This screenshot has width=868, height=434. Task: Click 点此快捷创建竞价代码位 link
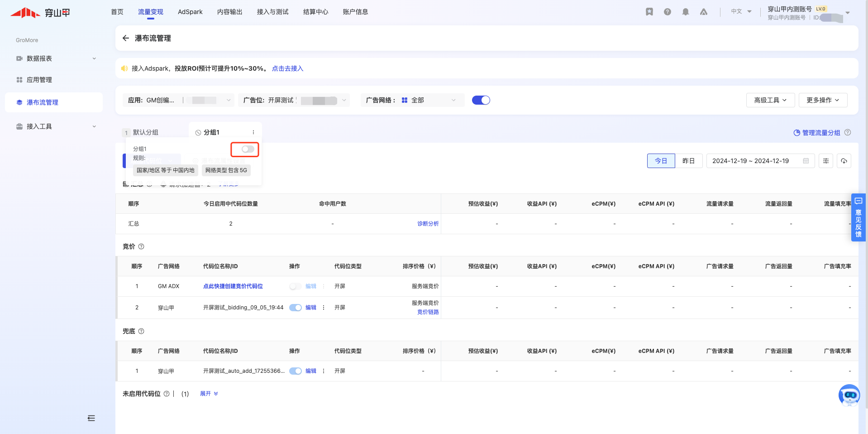click(x=233, y=286)
